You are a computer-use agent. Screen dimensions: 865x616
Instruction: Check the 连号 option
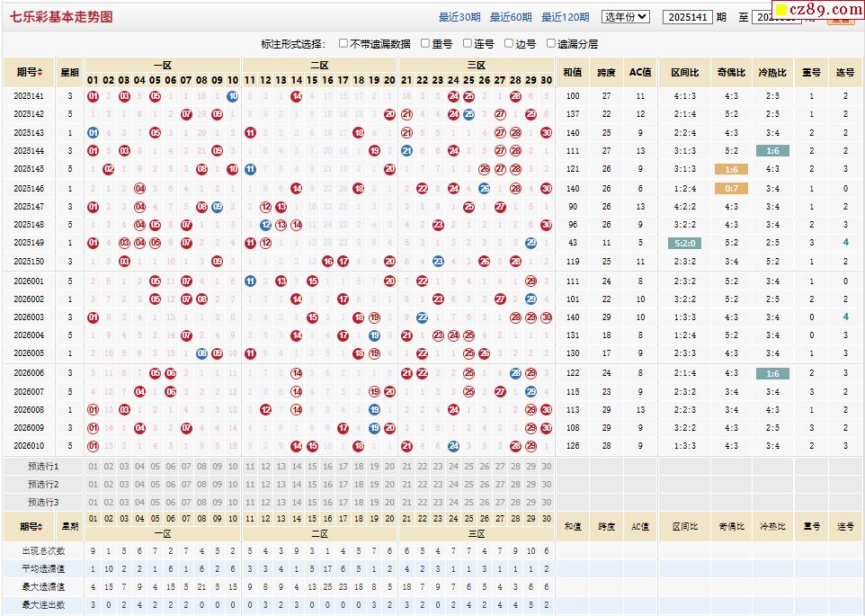pyautogui.click(x=468, y=43)
